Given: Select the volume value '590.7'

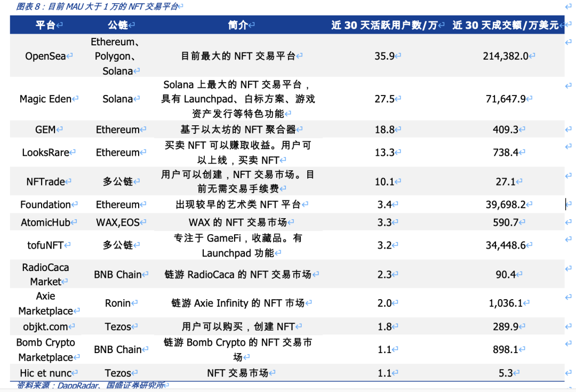Looking at the screenshot, I should (506, 222).
